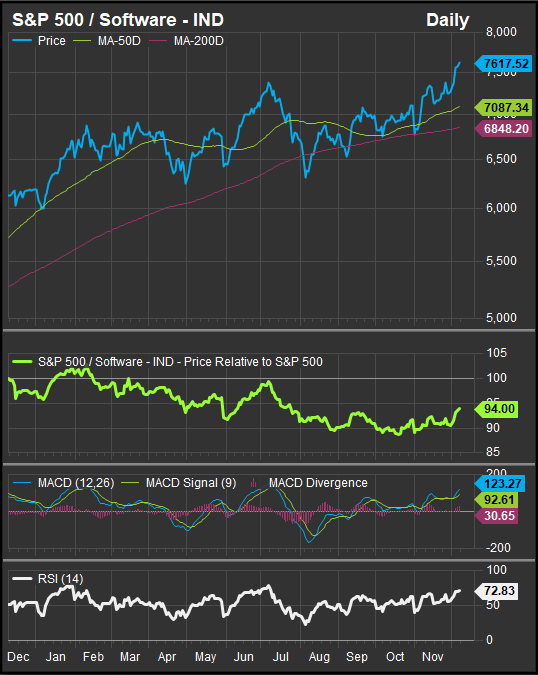Click the 100 relative axis label

tap(496, 378)
